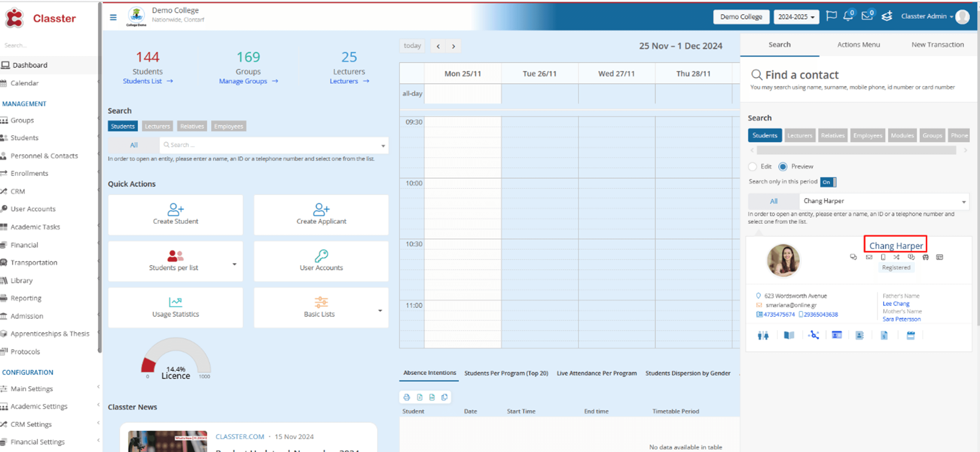Viewport: 980px width, 452px height.
Task: Select Lecturers filter in contact search panel
Action: click(x=800, y=135)
